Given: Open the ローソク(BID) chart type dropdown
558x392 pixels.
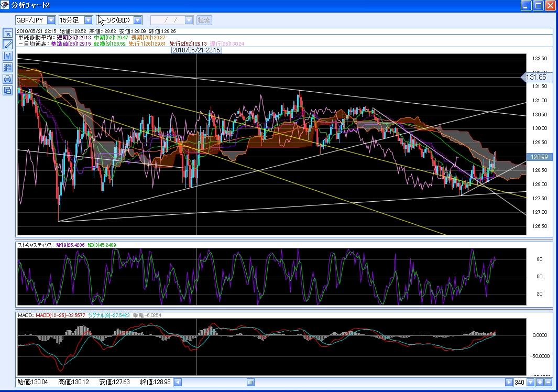Looking at the screenshot, I should [138, 20].
